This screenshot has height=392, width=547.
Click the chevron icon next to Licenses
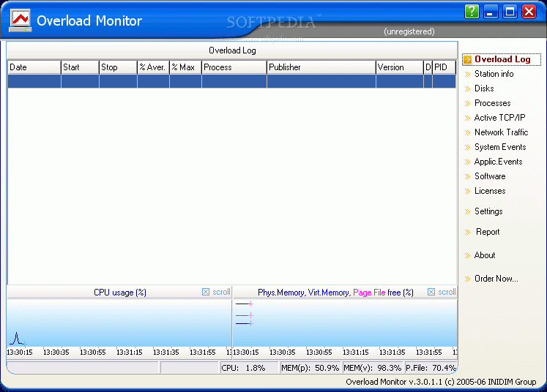467,192
